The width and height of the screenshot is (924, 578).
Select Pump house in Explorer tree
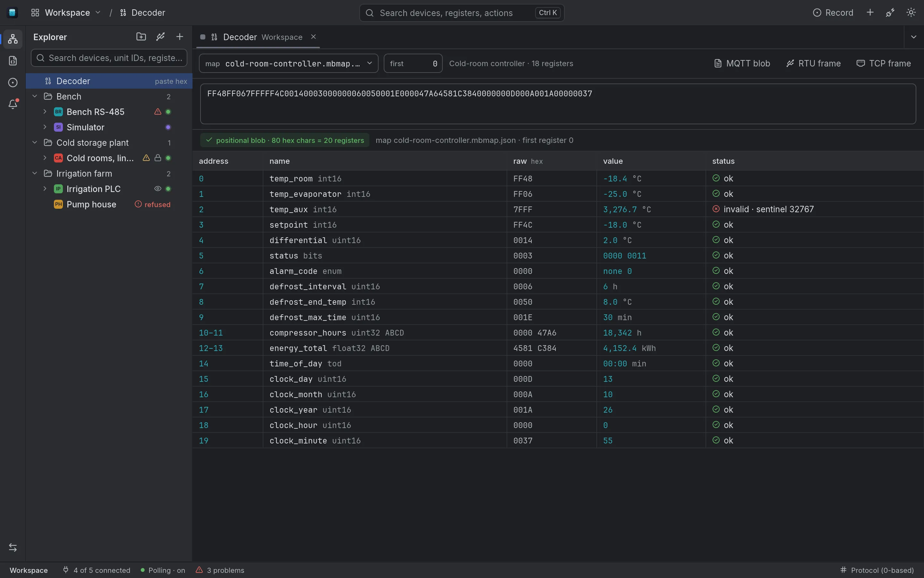[109, 205]
